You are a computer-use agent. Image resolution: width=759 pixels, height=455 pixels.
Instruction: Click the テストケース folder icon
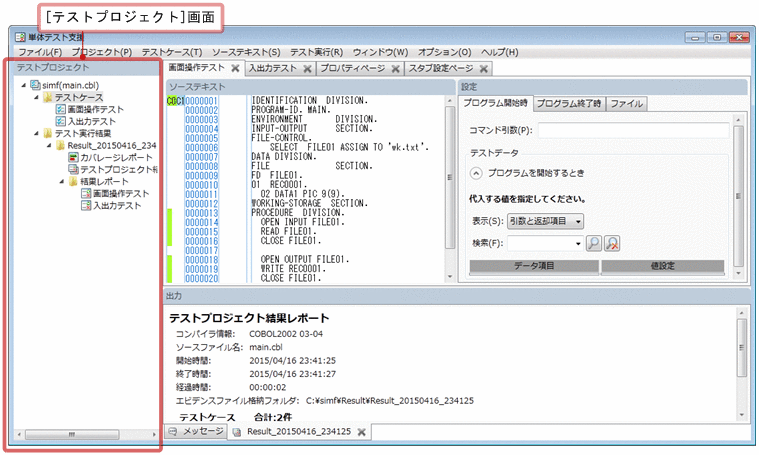tap(47, 97)
